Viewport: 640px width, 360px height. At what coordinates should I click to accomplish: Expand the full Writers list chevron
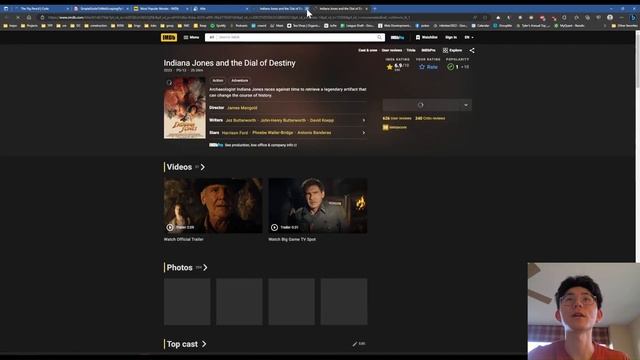[x=364, y=120]
